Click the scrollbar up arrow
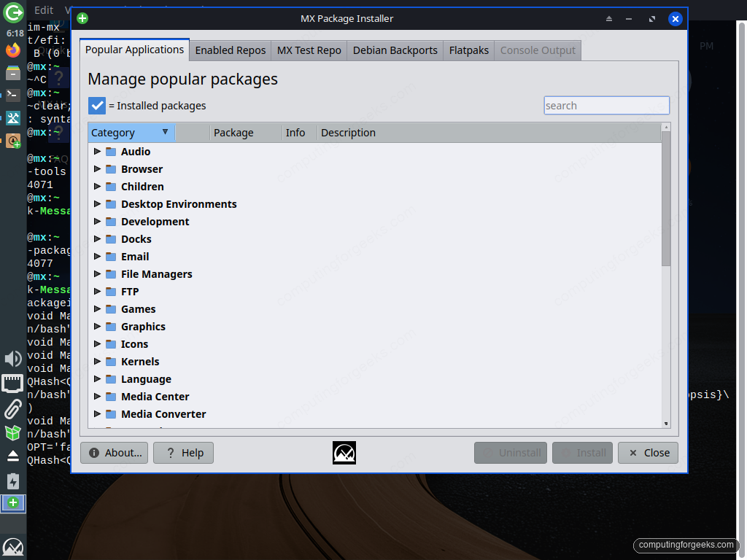The width and height of the screenshot is (747, 560). 666,127
